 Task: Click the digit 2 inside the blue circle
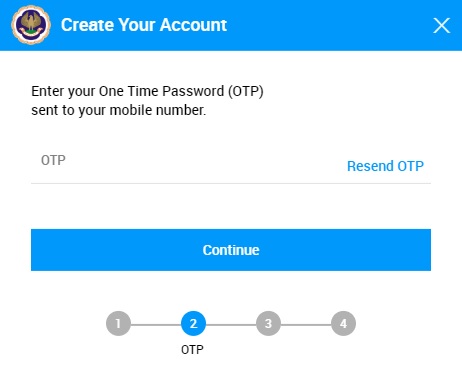pyautogui.click(x=193, y=323)
